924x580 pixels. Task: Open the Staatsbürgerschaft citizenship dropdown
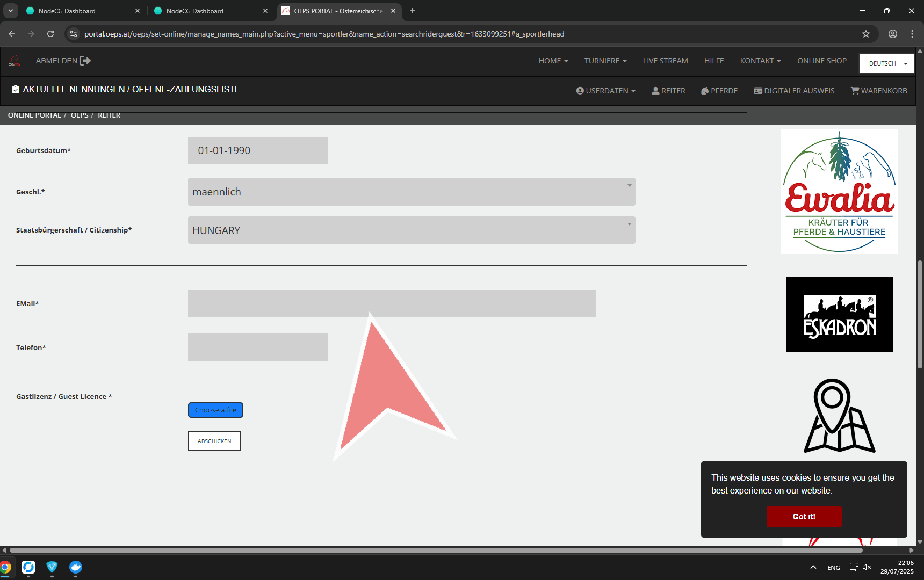[x=412, y=230]
